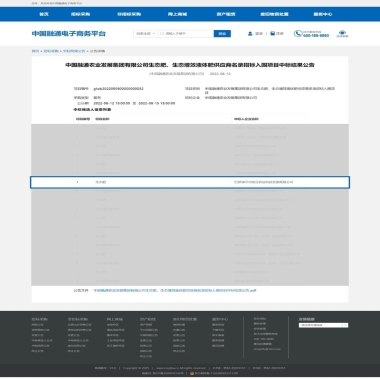Click the 首页 breadcrumb link
The image size is (380, 380).
[35, 51]
